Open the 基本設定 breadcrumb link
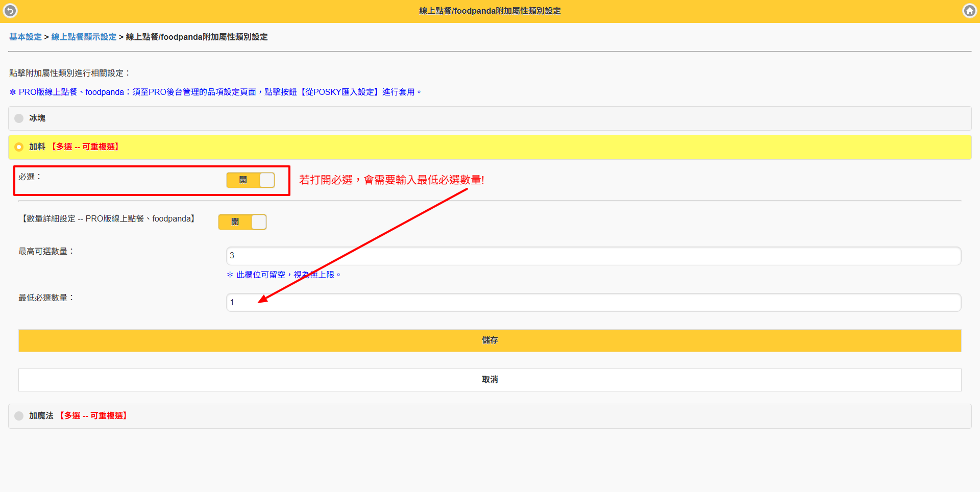The image size is (980, 492). click(x=26, y=37)
